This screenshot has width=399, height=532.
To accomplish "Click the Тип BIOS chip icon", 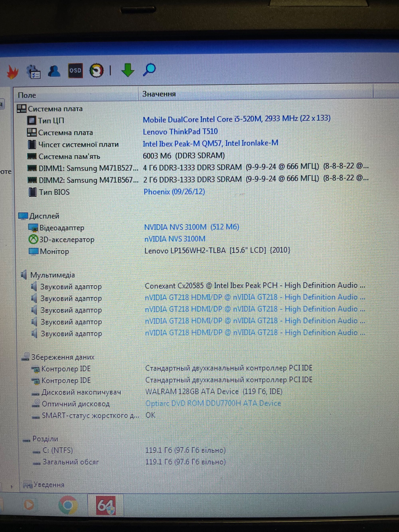I will tap(33, 192).
